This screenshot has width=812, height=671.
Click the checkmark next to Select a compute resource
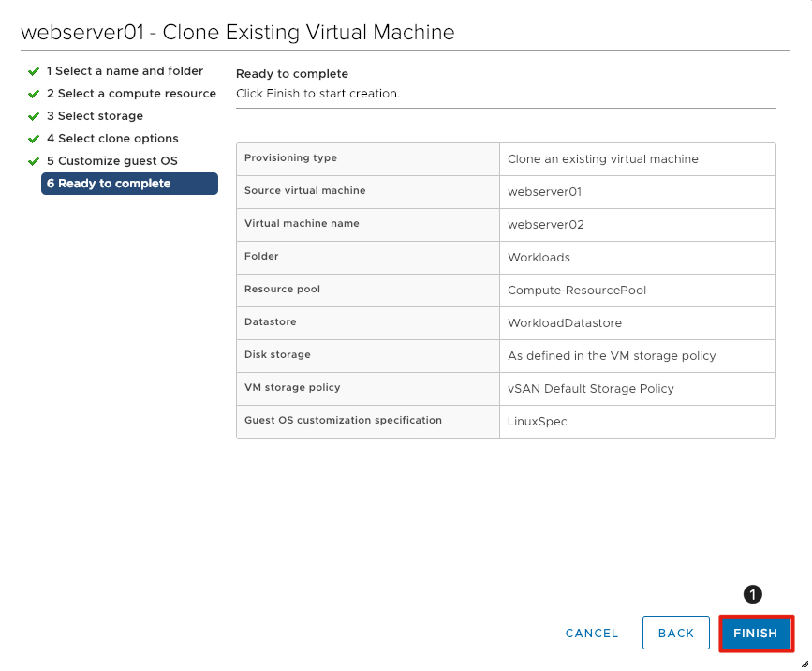pyautogui.click(x=34, y=94)
